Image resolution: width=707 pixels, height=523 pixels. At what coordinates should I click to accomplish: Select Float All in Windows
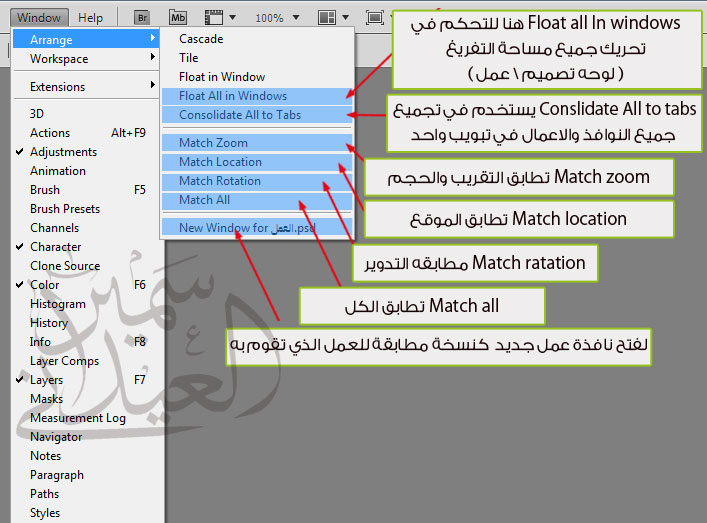(257, 96)
